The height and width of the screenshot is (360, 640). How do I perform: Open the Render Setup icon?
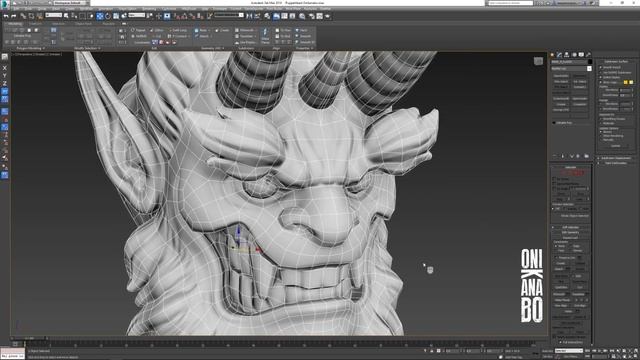point(311,16)
